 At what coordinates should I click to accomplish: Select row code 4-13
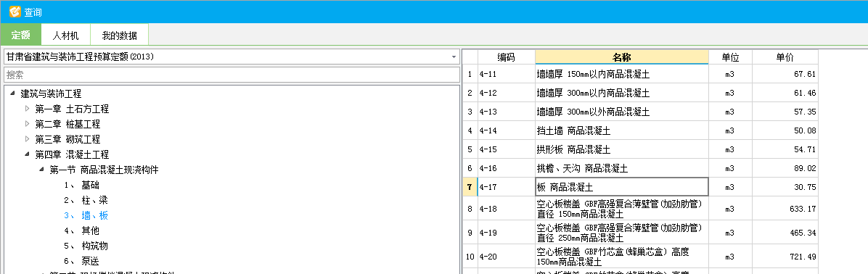(x=506, y=112)
